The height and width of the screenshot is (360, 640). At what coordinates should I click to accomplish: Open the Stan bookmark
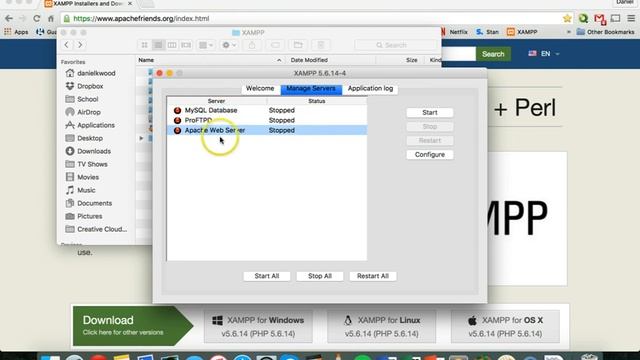(x=487, y=32)
